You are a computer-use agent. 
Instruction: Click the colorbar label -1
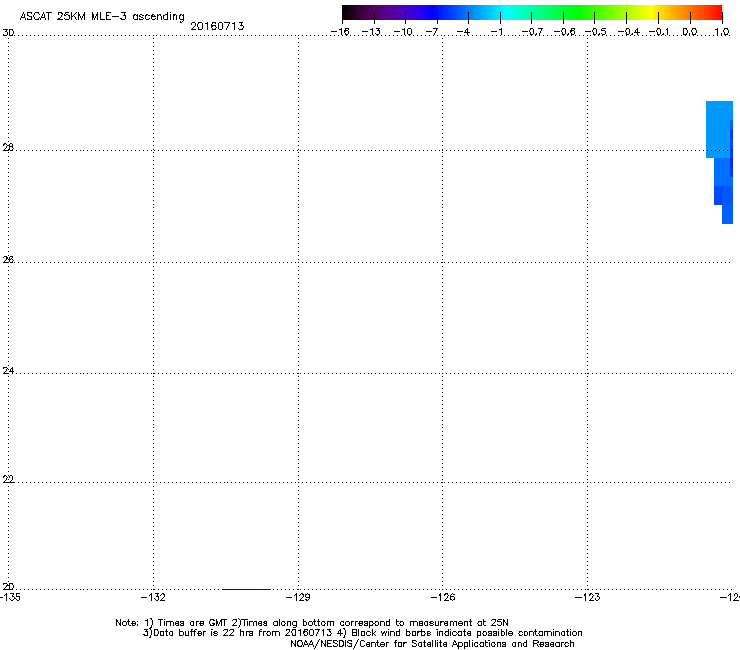click(x=496, y=32)
